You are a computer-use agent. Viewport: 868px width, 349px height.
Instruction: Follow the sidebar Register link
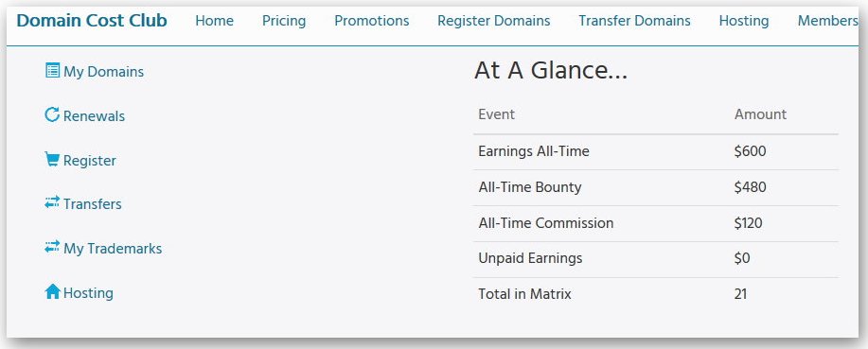pyautogui.click(x=90, y=161)
